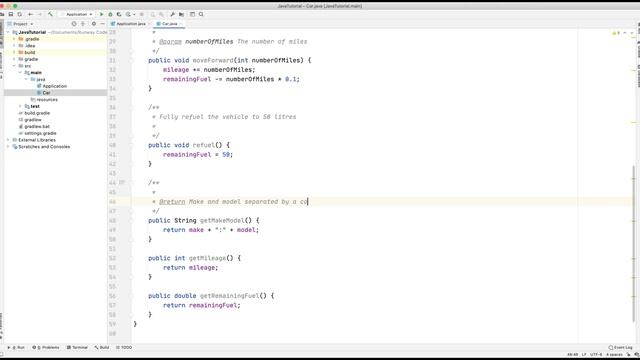Click the gutter icon on line 44

121,183
